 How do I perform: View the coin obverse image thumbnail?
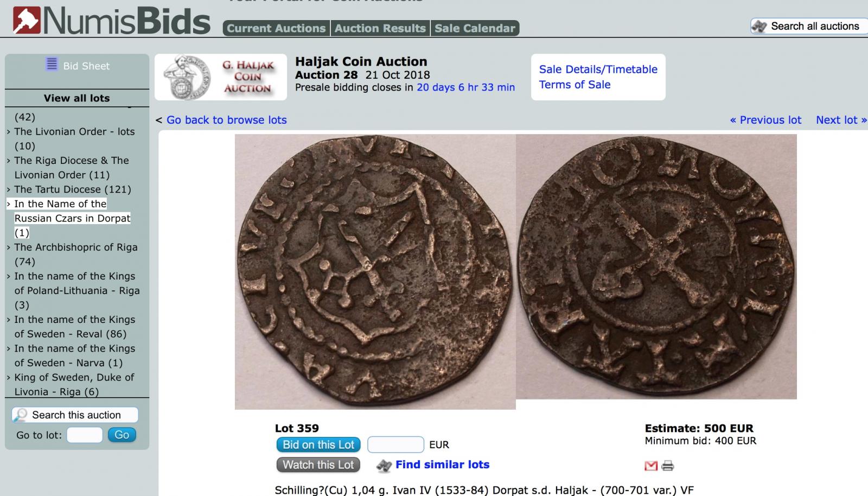click(375, 272)
